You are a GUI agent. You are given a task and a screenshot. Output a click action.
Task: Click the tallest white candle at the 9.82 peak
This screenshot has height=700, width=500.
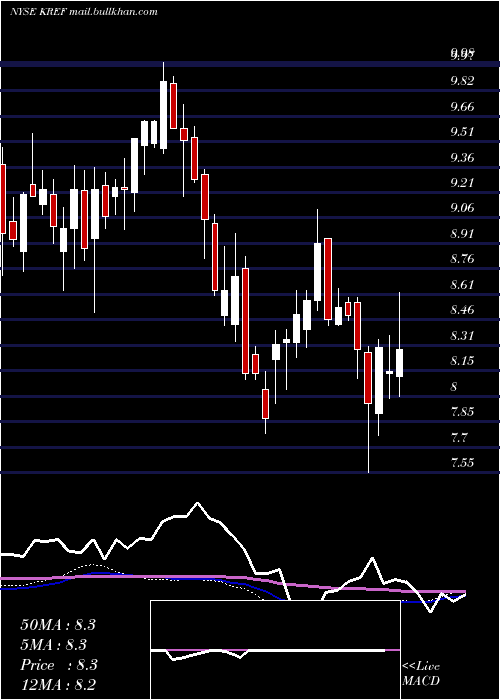click(163, 115)
